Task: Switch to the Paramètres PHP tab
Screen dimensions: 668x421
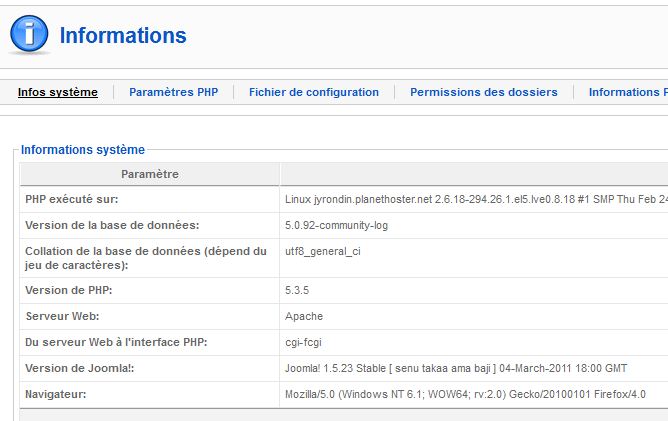Action: pos(173,92)
